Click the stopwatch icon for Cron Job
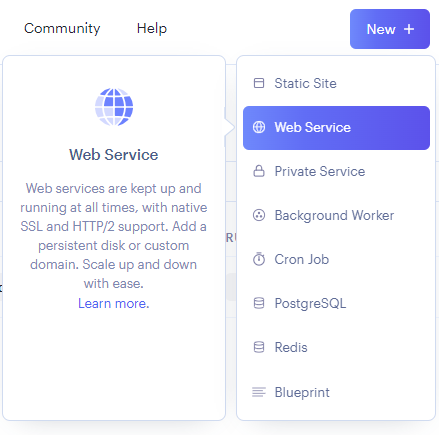This screenshot has height=435, width=439. (259, 259)
